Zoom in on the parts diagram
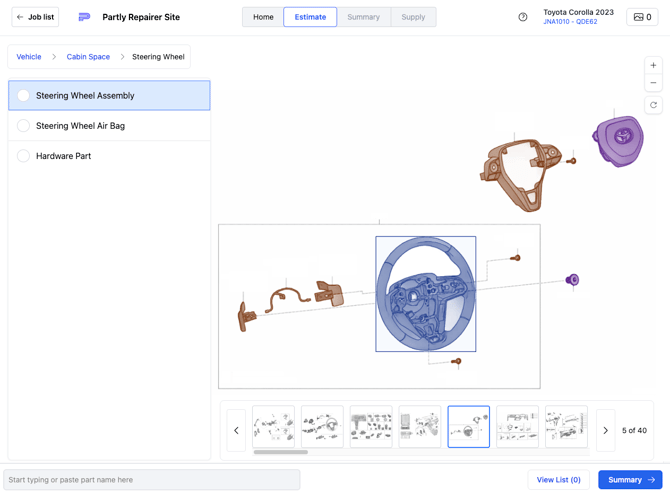670x493 pixels. tap(653, 65)
